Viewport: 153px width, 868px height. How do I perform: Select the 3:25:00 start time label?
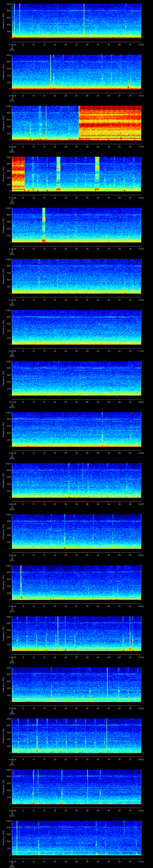(12, 606)
